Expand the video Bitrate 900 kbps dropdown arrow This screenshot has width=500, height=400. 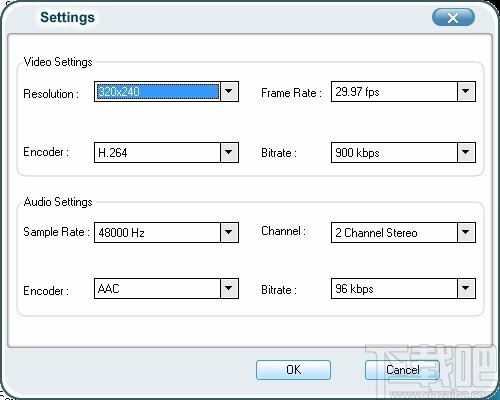point(466,152)
